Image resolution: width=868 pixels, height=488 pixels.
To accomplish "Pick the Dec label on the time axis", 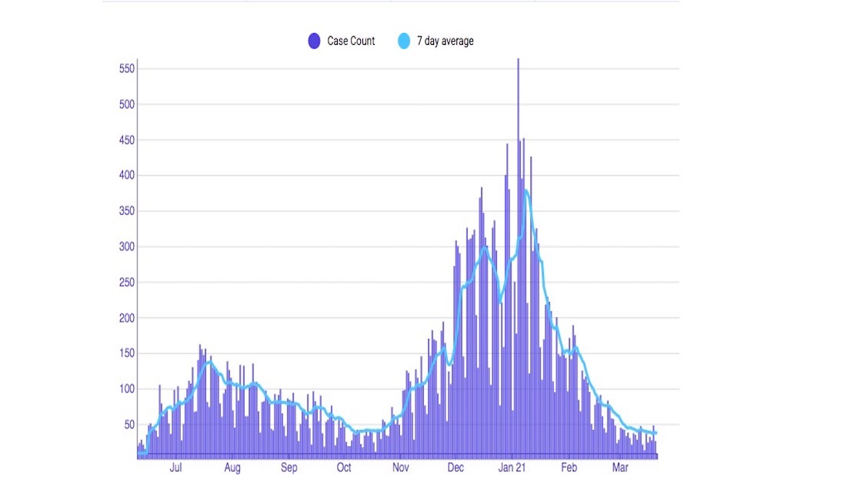I will pyautogui.click(x=456, y=468).
